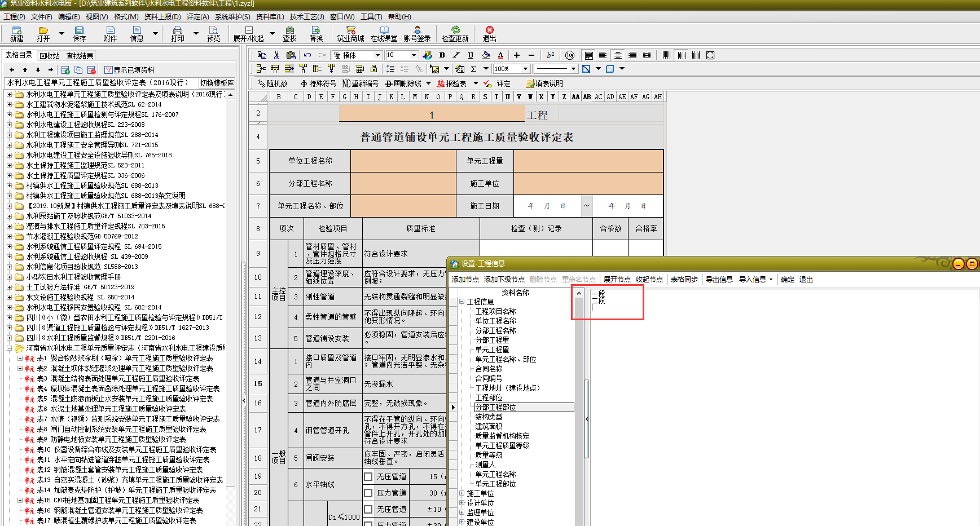Open the 替换 replace tool

316,34
